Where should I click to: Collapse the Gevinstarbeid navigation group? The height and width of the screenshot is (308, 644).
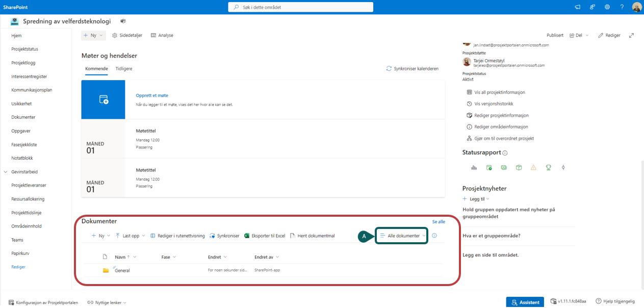(5, 172)
